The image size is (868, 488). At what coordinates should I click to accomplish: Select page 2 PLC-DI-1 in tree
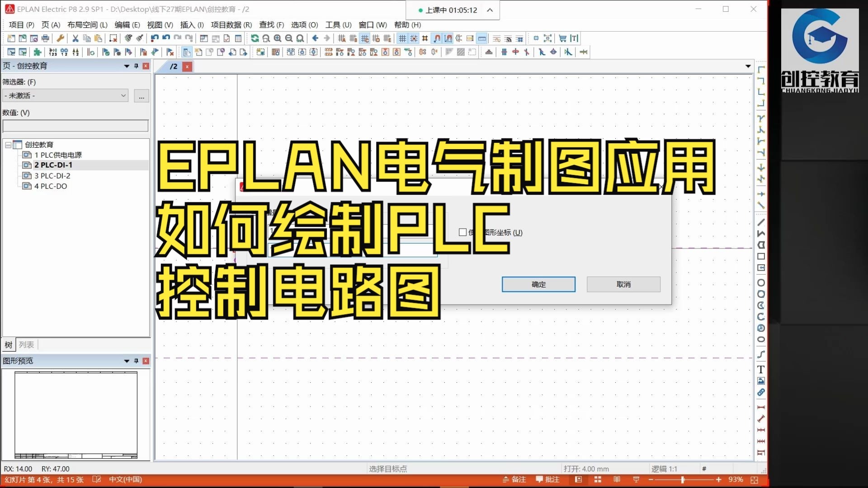coord(53,165)
